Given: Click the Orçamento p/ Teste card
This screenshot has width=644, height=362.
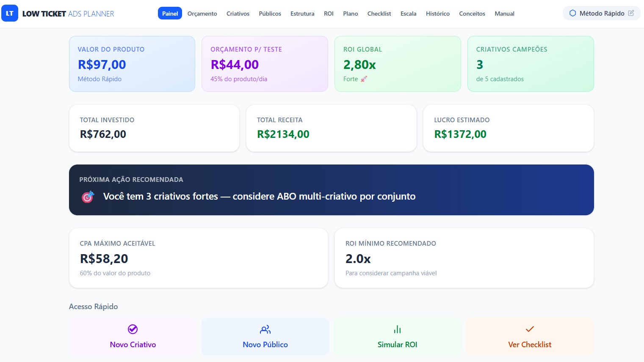Looking at the screenshot, I should coord(265,64).
